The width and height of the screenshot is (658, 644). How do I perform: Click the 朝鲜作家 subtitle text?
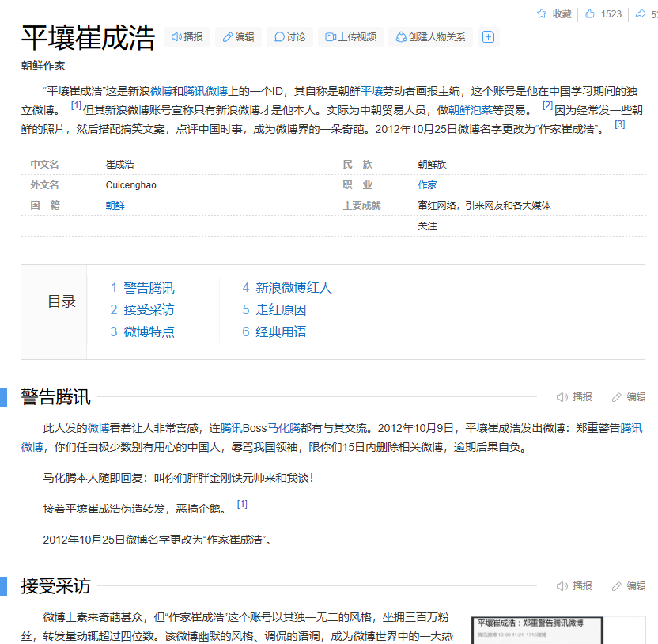43,66
